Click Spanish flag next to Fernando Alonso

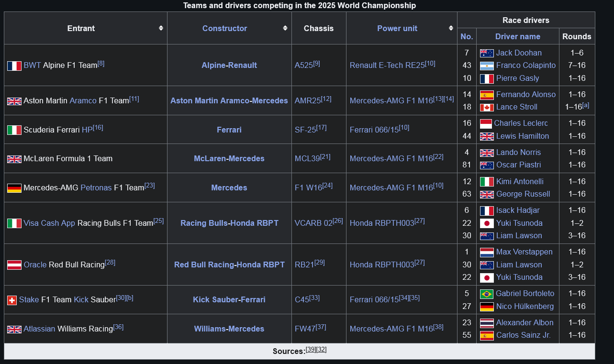487,95
